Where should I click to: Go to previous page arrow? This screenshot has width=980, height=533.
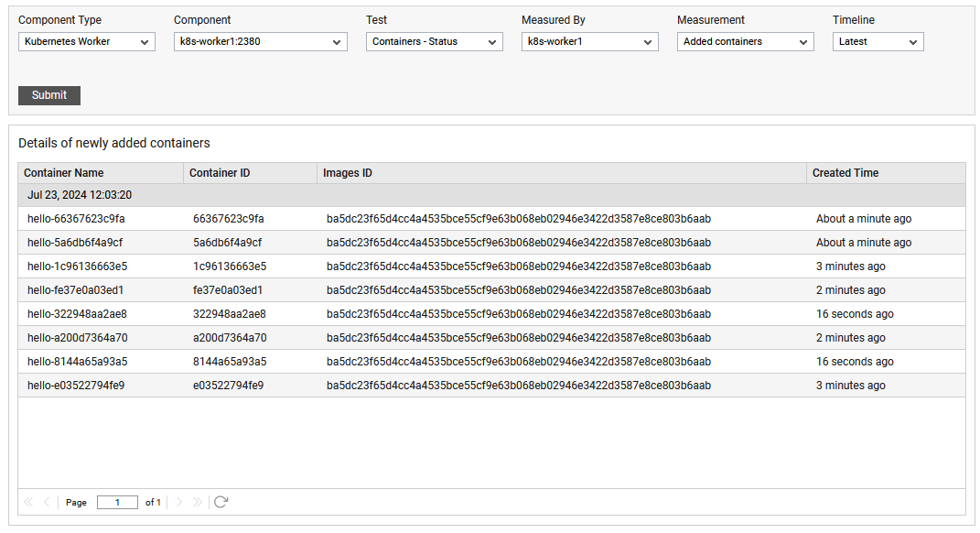[x=47, y=503]
